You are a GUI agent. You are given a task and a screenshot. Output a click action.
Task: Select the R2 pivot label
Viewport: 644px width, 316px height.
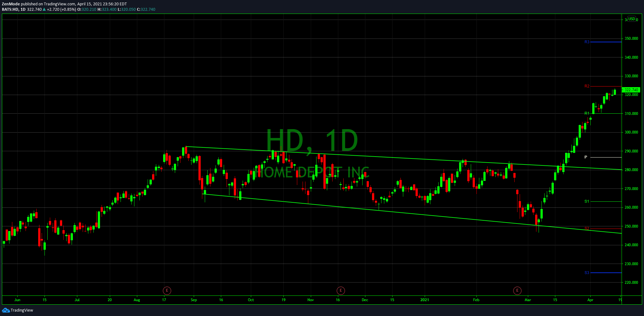587,86
